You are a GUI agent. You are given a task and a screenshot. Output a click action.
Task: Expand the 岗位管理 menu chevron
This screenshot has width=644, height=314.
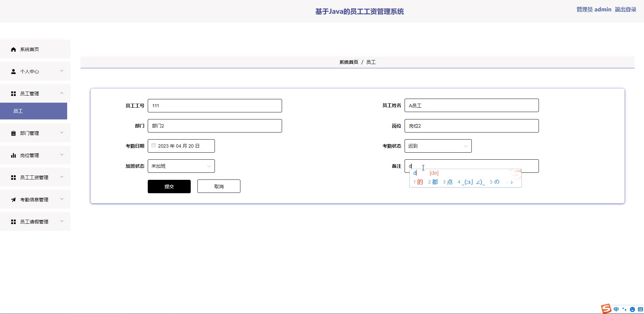click(x=62, y=155)
